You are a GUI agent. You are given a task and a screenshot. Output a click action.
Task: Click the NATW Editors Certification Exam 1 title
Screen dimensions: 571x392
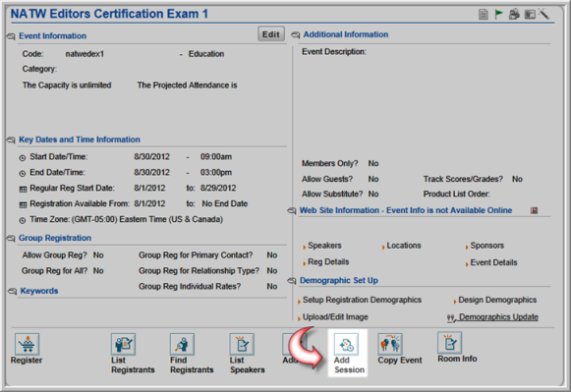109,14
